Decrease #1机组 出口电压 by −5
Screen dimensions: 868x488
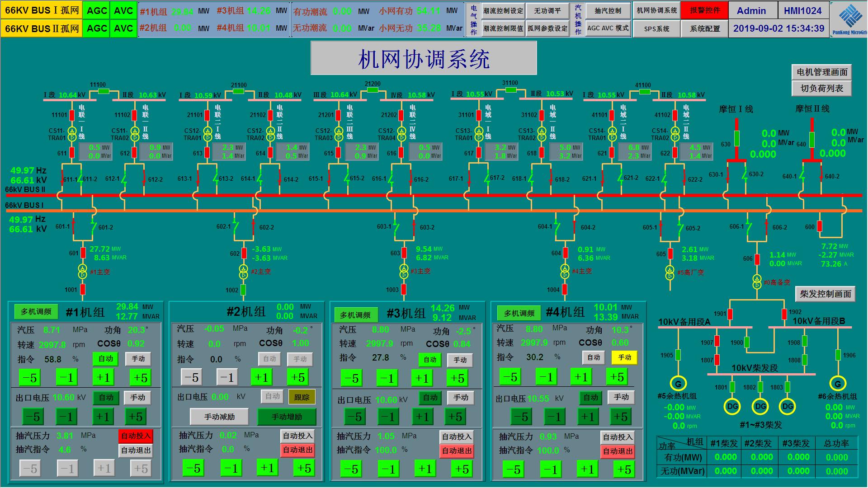[33, 417]
